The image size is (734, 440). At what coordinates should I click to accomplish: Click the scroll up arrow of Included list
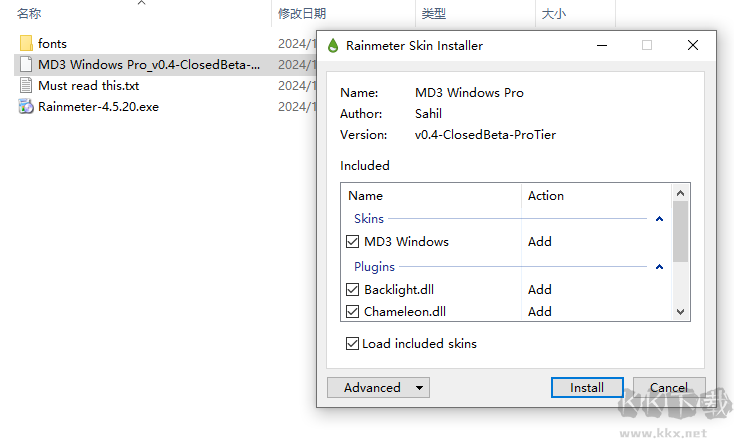681,193
